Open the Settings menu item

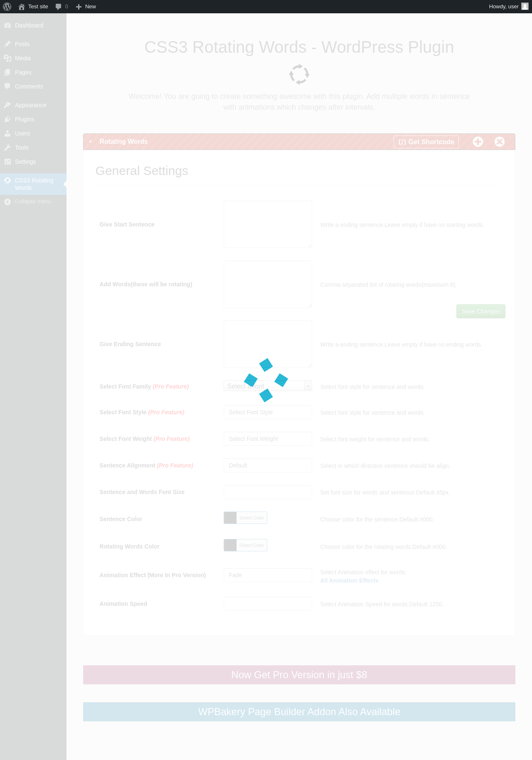tap(33, 162)
